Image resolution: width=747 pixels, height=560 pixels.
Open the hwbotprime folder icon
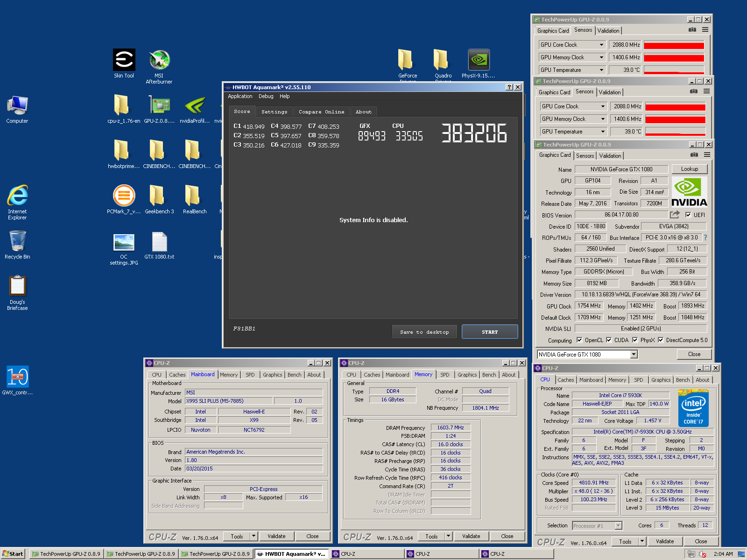coord(124,154)
